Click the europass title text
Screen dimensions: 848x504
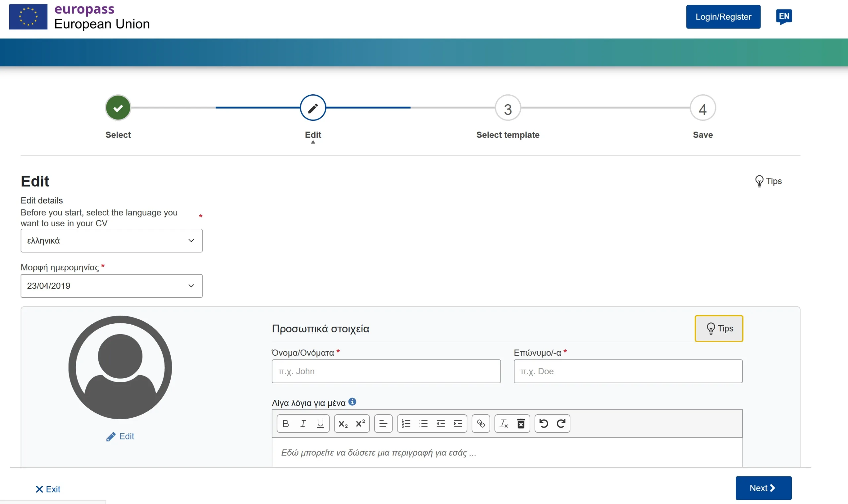[x=84, y=9]
